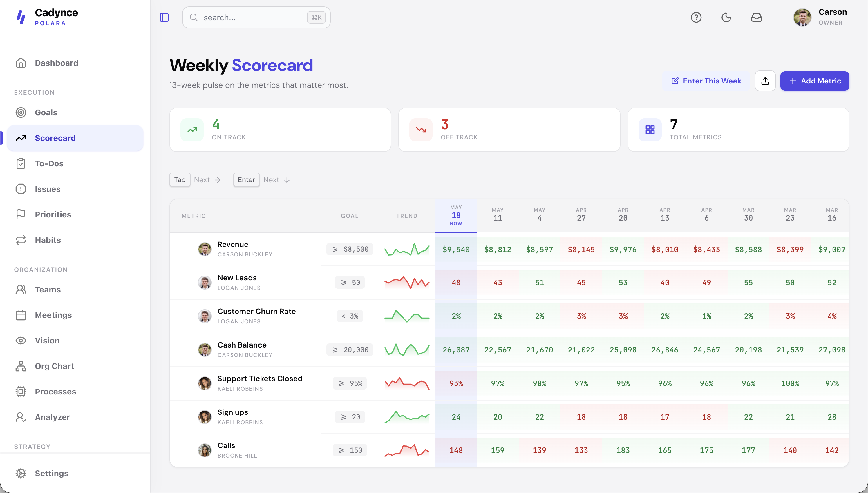Click the Habits loop icon

(21, 240)
